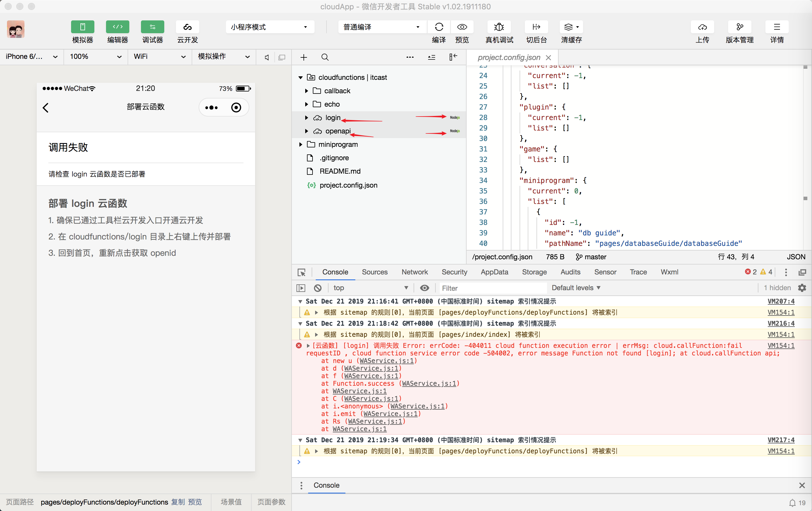Open the file tree more options (...) menu
The width and height of the screenshot is (812, 511).
click(410, 57)
